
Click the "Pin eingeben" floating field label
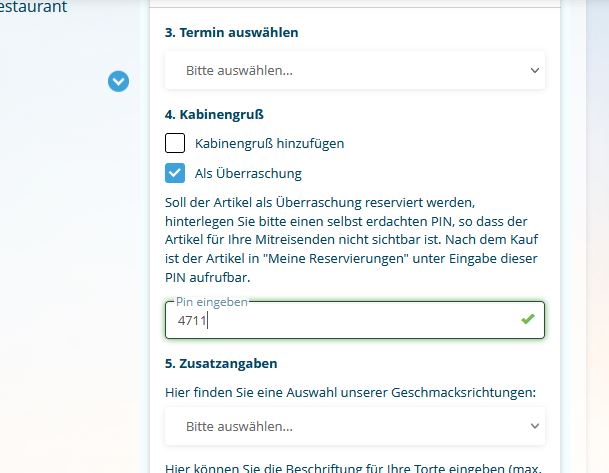pyautogui.click(x=211, y=301)
